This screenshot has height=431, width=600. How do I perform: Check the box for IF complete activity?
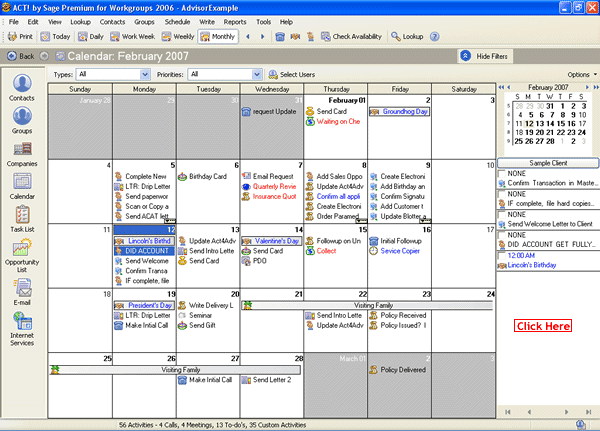pos(502,194)
